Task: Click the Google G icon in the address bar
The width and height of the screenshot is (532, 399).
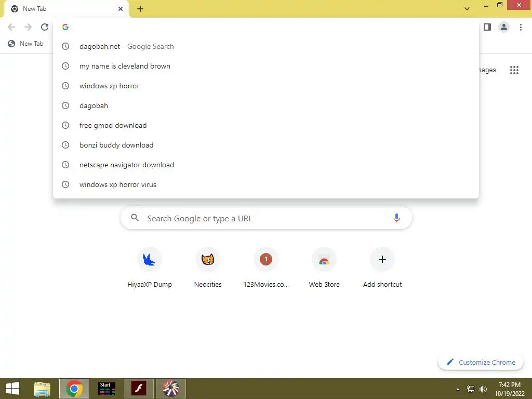Action: [65, 27]
